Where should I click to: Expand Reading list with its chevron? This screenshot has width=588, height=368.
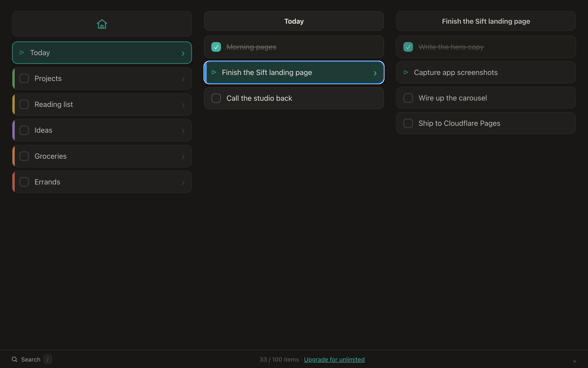(x=183, y=105)
